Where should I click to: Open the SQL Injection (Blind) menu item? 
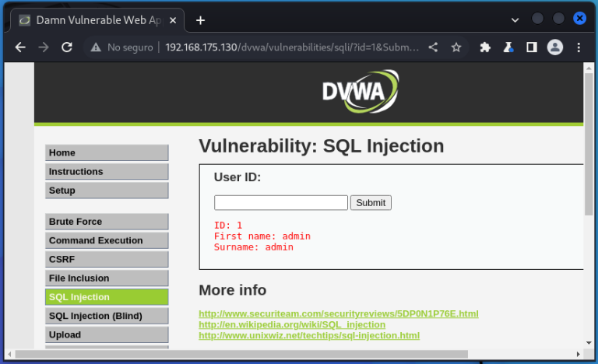click(107, 316)
